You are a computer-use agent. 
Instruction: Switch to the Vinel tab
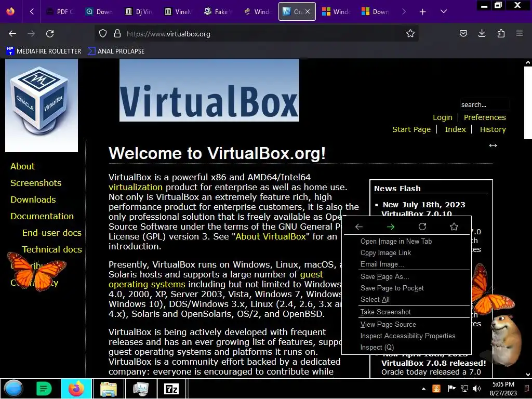point(178,12)
